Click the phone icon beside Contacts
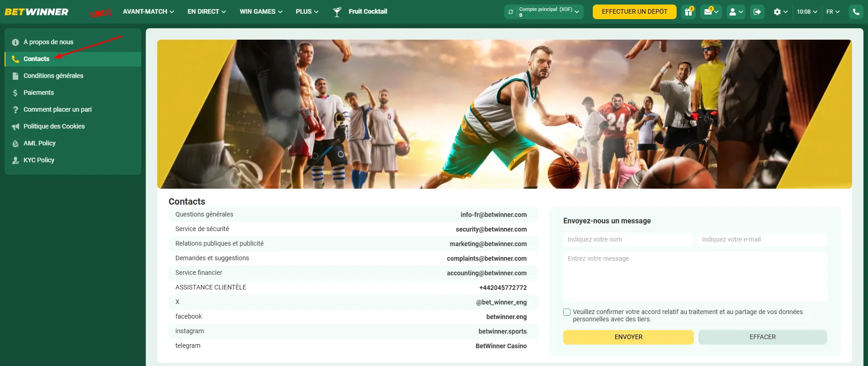Screen dimensions: 868x366 point(15,59)
